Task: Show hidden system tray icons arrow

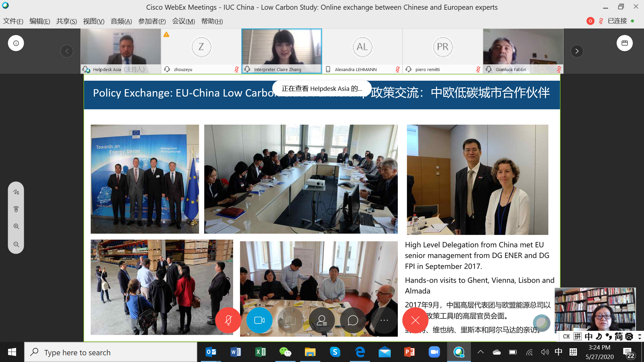Action: pyautogui.click(x=480, y=352)
